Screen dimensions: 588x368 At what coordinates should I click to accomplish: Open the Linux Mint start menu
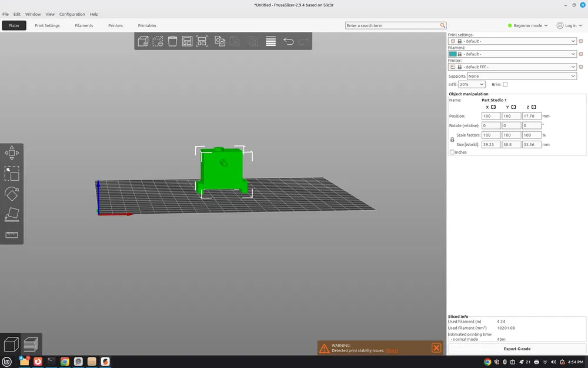pyautogui.click(x=6, y=362)
